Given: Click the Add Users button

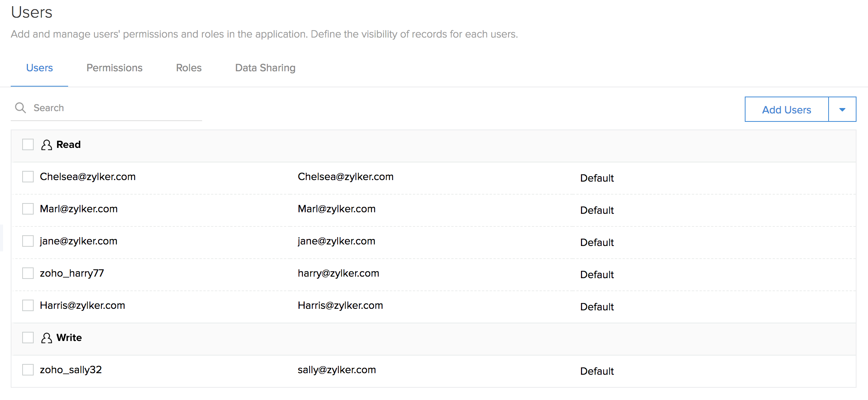Looking at the screenshot, I should pyautogui.click(x=786, y=110).
